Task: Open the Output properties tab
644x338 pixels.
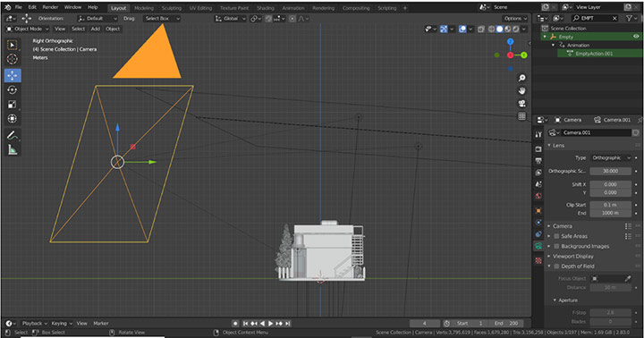Action: 538,161
